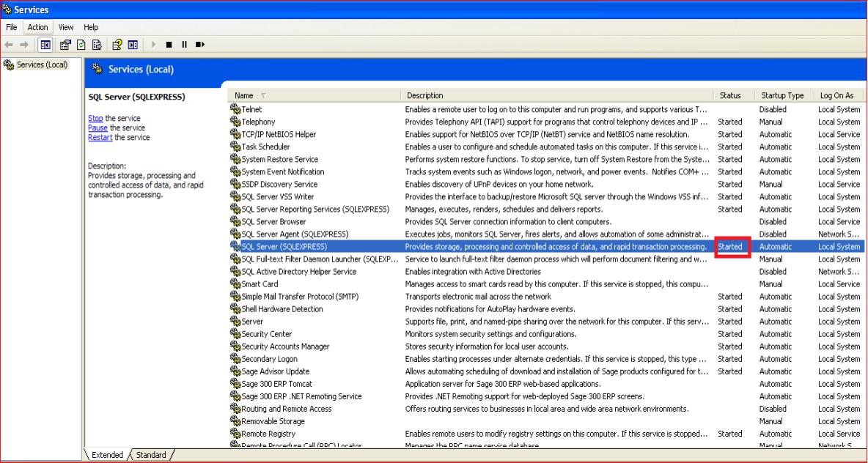This screenshot has width=868, height=463.
Task: Select the Sage 300 ERP Tomcat name
Action: (x=277, y=384)
